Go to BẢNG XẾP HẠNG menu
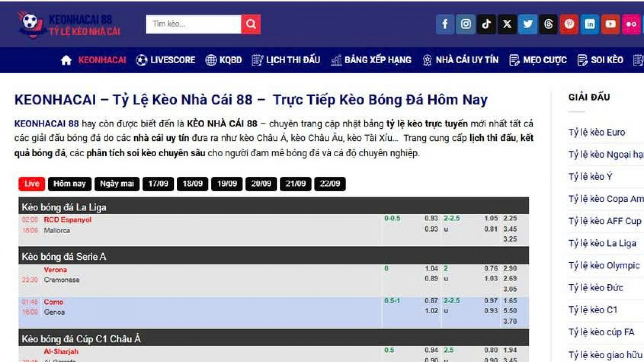The image size is (644, 362). [x=371, y=60]
